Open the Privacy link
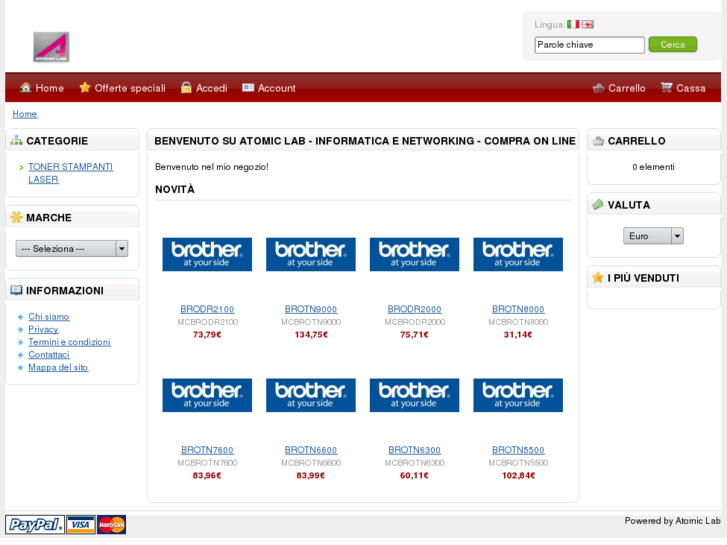Viewport: 727px width, 545px height. coord(43,329)
